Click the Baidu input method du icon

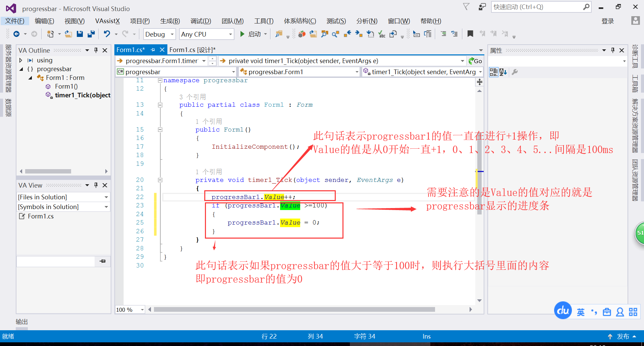click(x=563, y=310)
